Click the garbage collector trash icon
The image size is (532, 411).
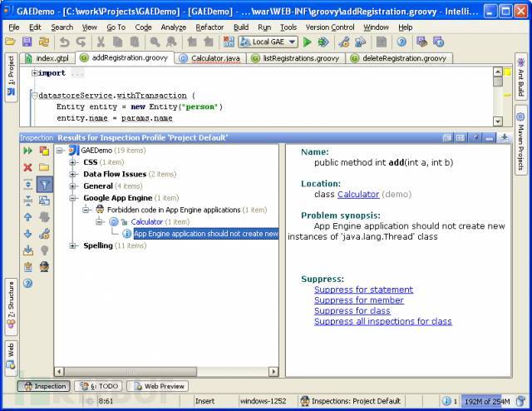[521, 401]
